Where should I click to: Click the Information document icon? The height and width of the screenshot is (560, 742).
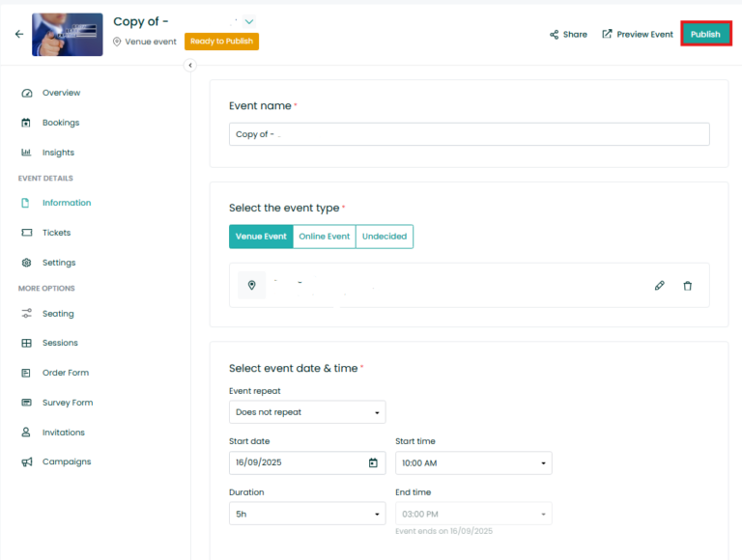(x=25, y=203)
